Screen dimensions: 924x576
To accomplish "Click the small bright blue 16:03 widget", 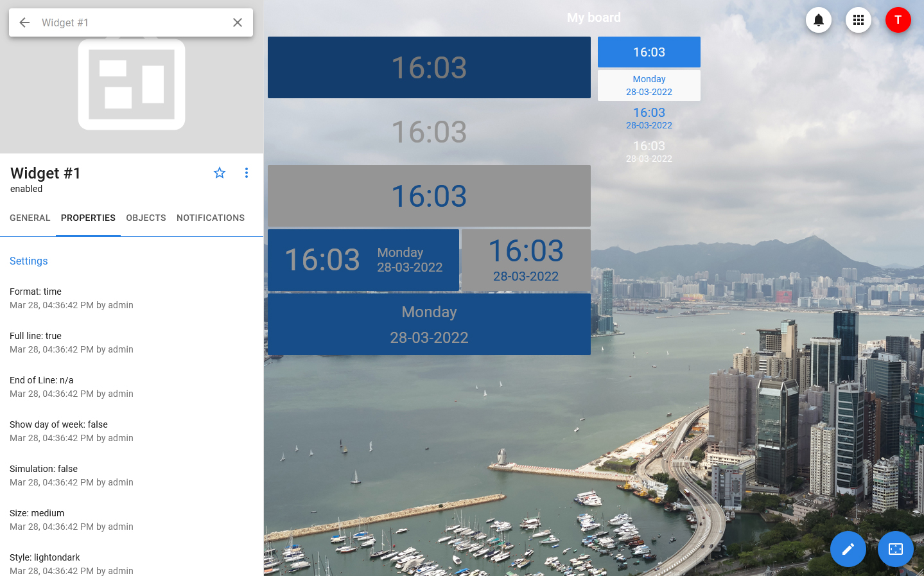I will pos(649,52).
